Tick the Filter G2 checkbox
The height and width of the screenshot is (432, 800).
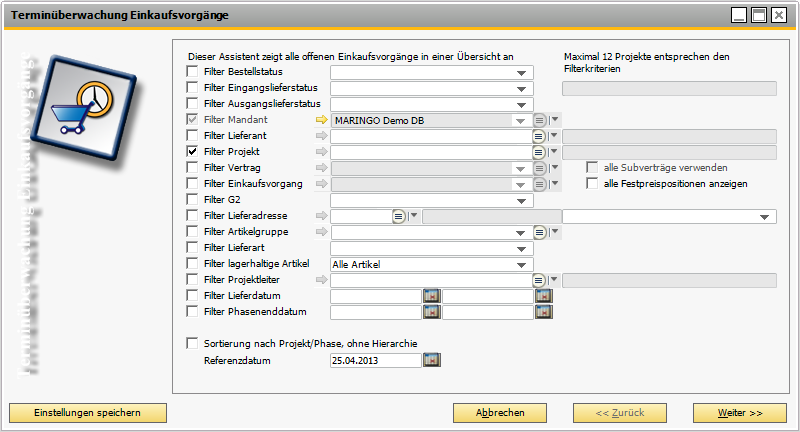pyautogui.click(x=192, y=199)
